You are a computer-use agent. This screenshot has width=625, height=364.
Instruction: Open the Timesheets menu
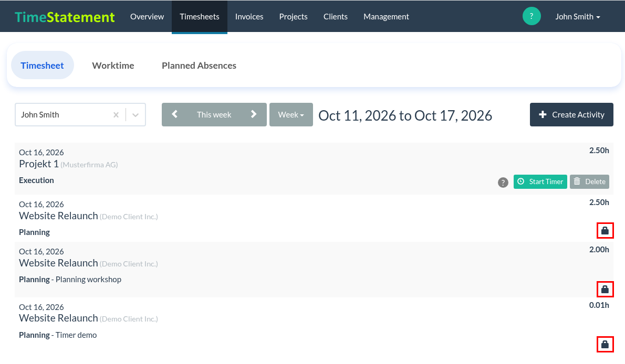[x=199, y=17]
